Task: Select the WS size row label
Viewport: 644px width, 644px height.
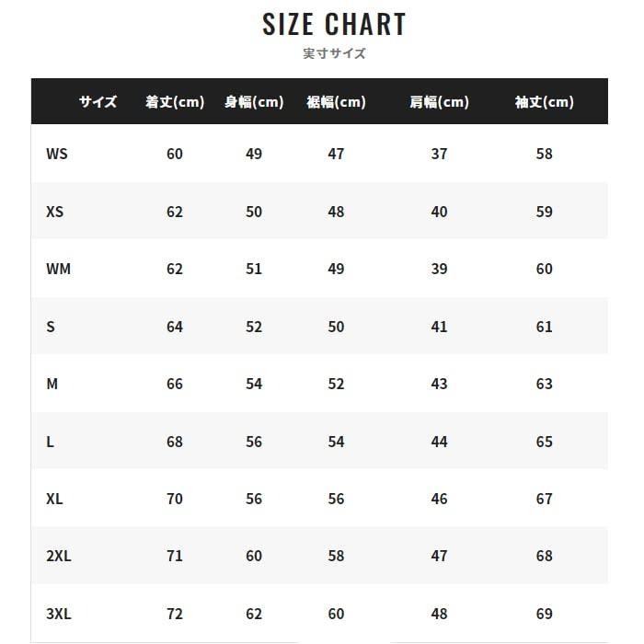Action: [x=57, y=154]
